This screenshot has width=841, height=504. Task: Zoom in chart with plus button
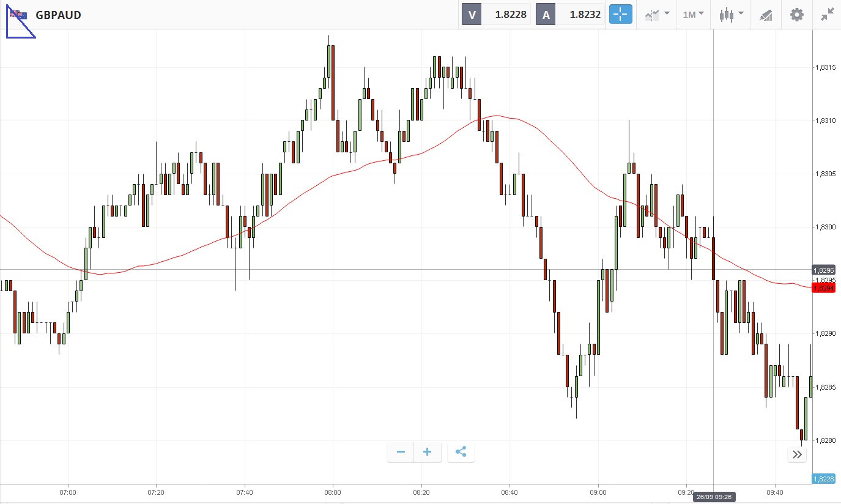pos(428,452)
